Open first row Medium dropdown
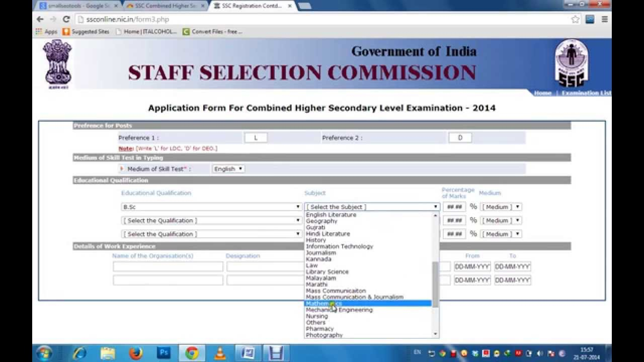644x362 pixels. point(501,207)
